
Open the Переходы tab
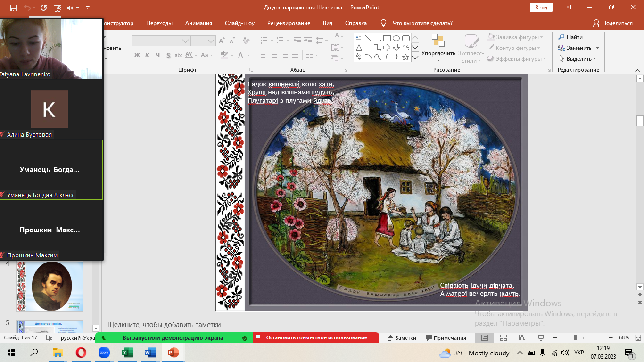(159, 23)
